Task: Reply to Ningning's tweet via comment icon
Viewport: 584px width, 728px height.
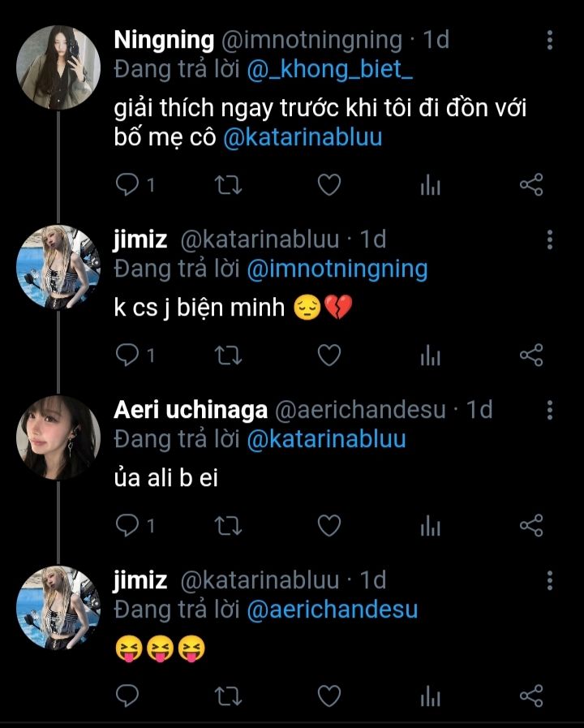Action: coord(128,186)
